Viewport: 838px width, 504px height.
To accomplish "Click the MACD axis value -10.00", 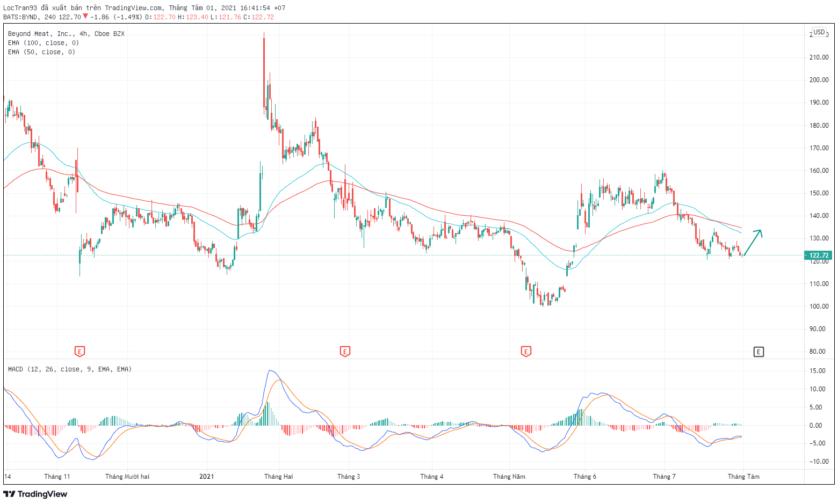I will coord(818,462).
